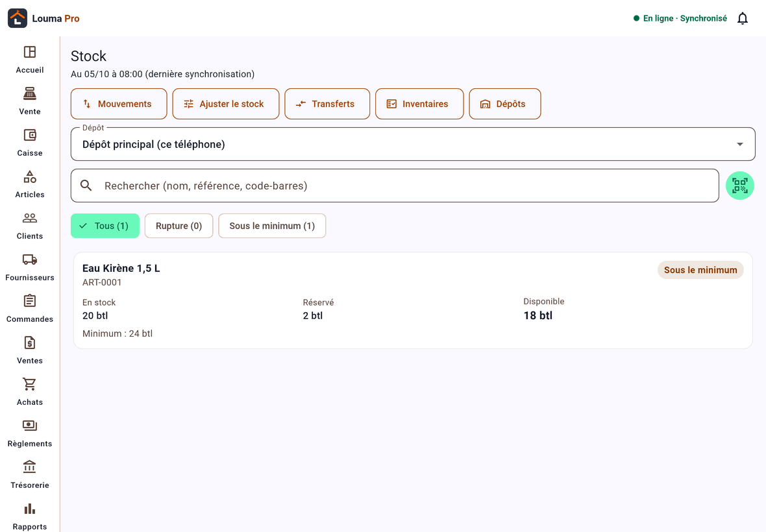This screenshot has width=766, height=532.
Task: Select the Rupture (0) filter chip
Action: 179,226
